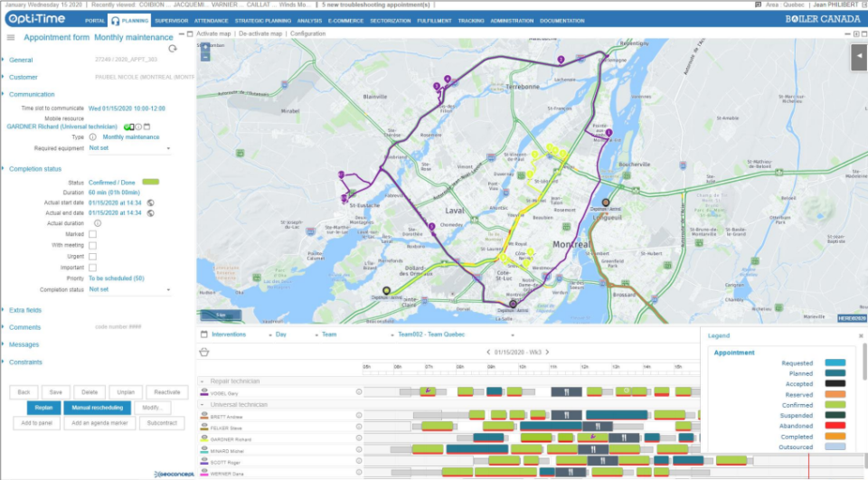Screen dimensions: 868x480
Task: Open the Sectorization menu
Action: 391,21
